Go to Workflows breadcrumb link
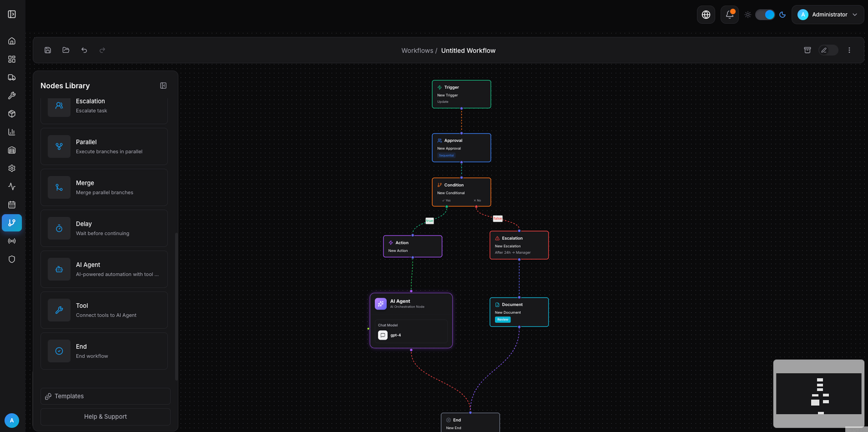The width and height of the screenshot is (868, 432). (417, 50)
